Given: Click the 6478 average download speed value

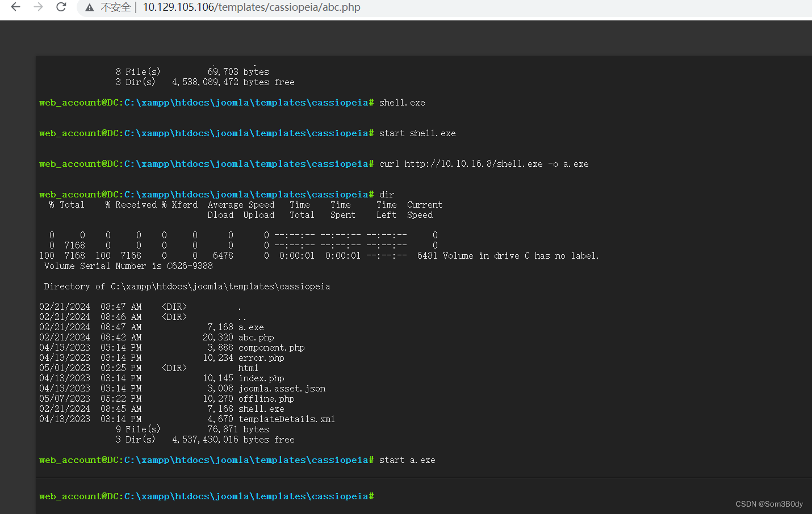Looking at the screenshot, I should pos(223,256).
